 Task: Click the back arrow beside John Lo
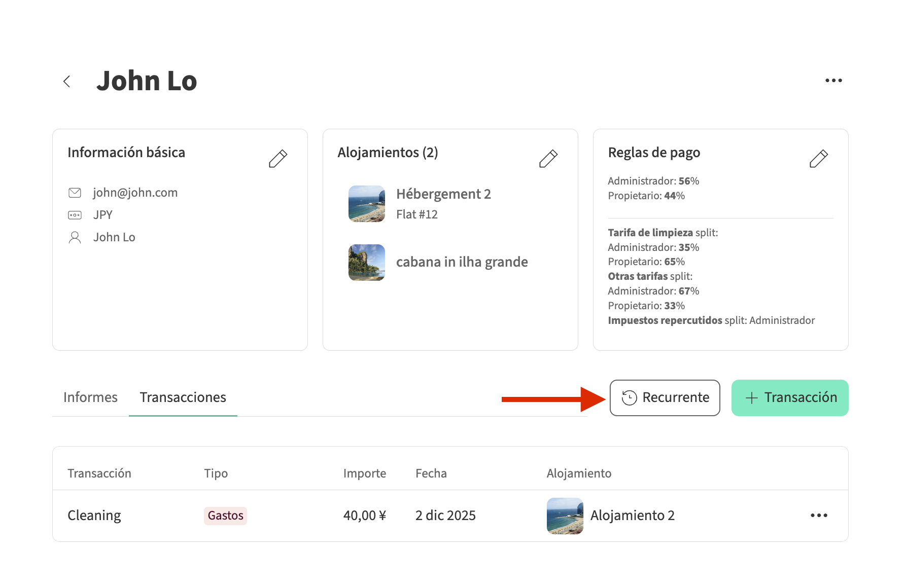[x=67, y=81]
